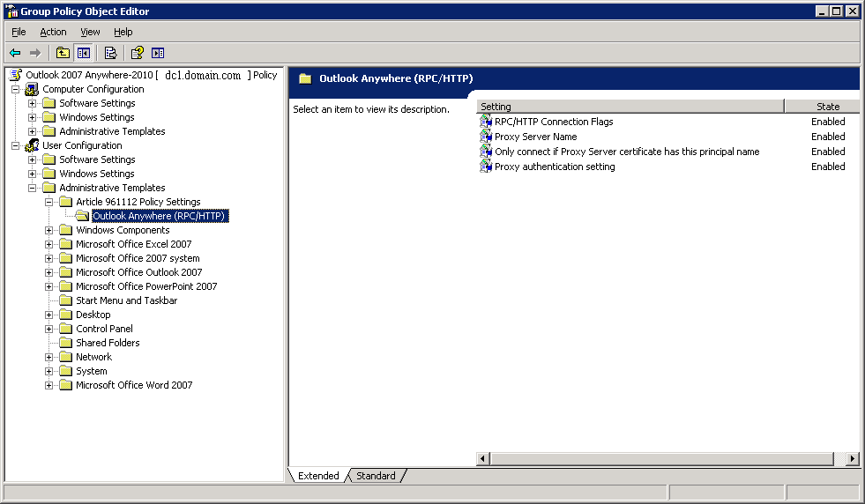
Task: Click the Microsoft Office Word 2007 folder icon
Action: click(65, 385)
